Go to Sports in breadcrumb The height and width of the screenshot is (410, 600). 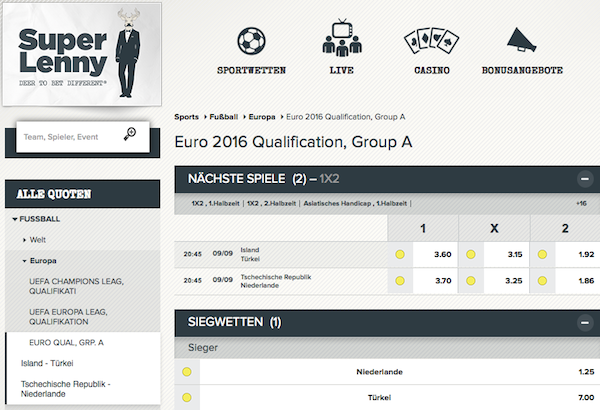coord(186,117)
